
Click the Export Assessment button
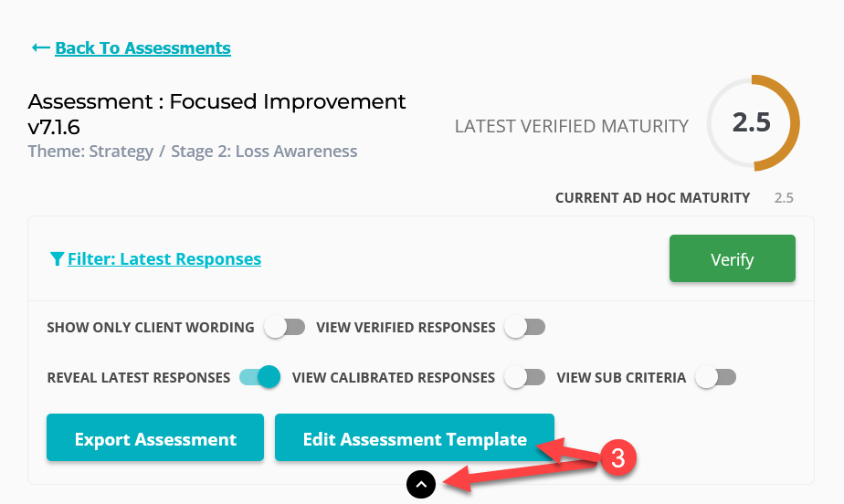click(x=155, y=437)
